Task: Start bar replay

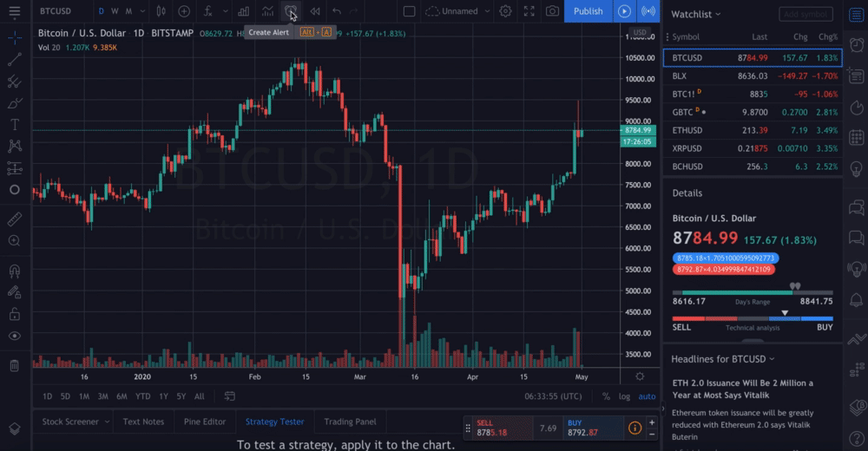Action: coord(314,11)
